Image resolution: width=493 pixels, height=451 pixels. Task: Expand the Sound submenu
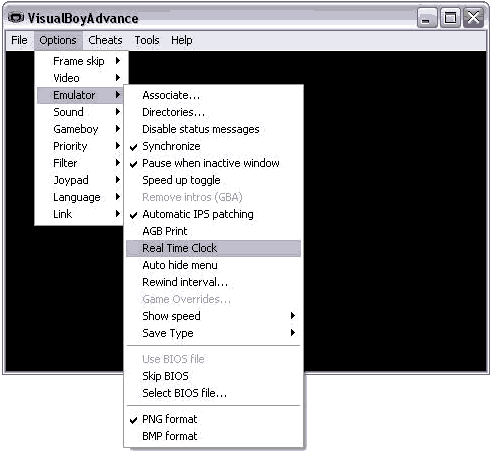(x=80, y=112)
